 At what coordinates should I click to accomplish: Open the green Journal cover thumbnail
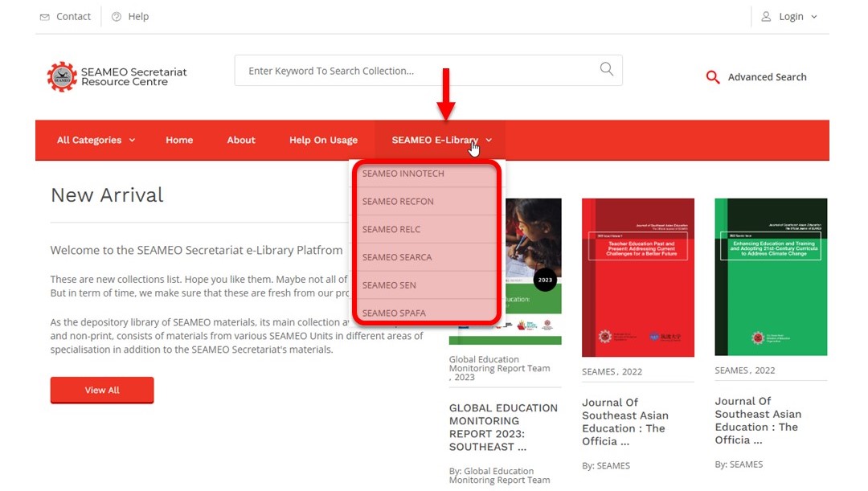pyautogui.click(x=771, y=276)
